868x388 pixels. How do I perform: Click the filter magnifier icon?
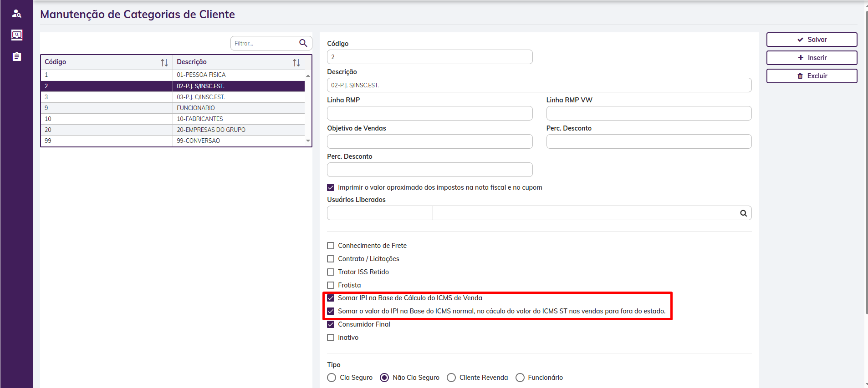[x=303, y=43]
